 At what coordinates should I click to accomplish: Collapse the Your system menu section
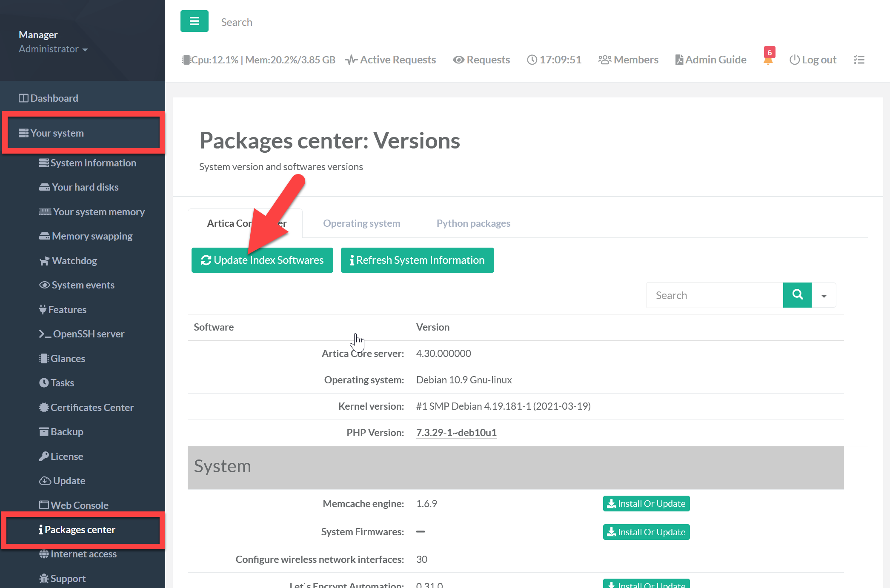pos(57,133)
